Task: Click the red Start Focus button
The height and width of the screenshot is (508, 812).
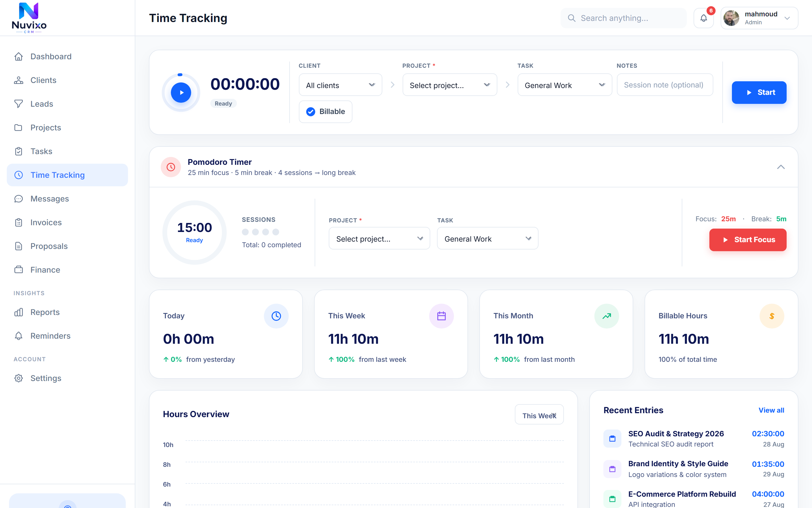Action: [x=748, y=240]
